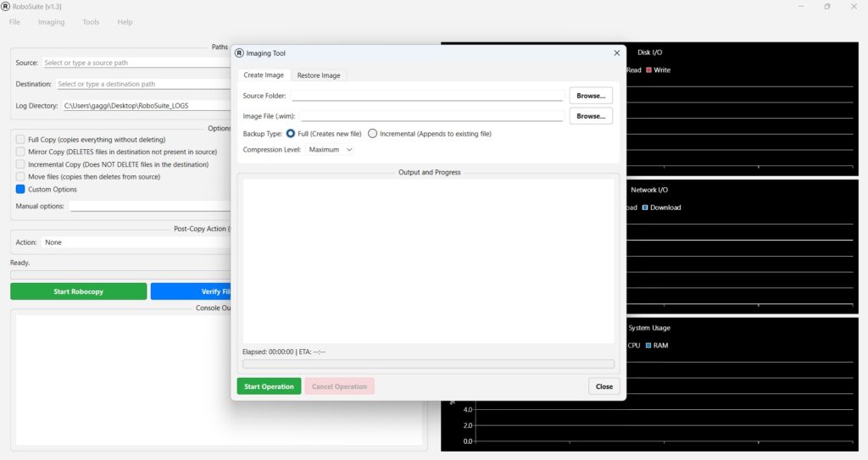Click the restore-down window icon of RoboSuite

click(826, 7)
